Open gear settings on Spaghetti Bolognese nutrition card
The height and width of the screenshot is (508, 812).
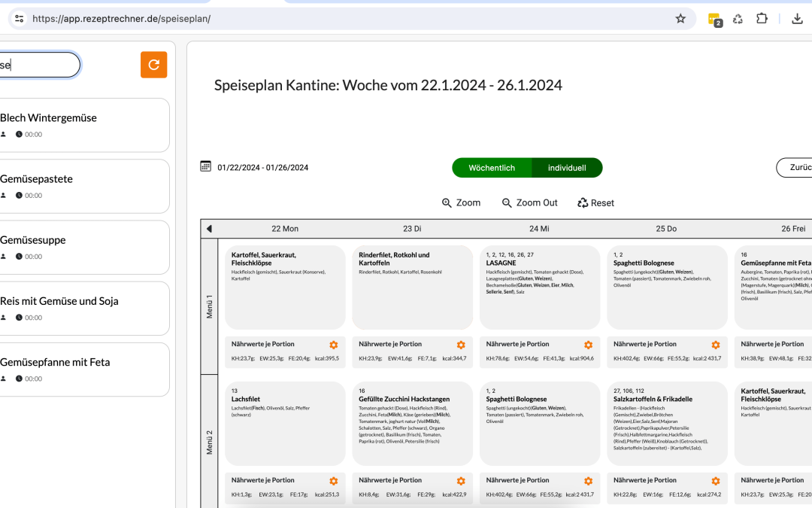click(x=716, y=344)
